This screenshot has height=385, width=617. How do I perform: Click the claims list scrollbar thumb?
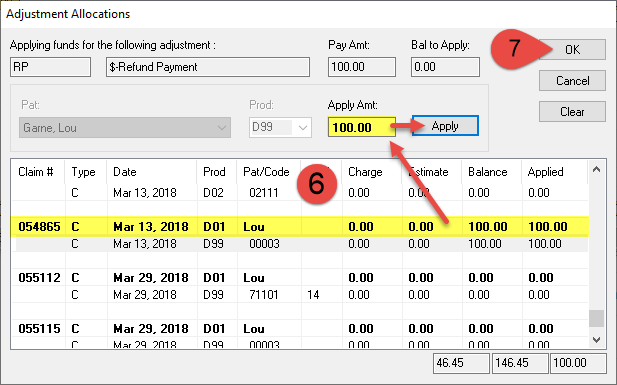tap(597, 318)
